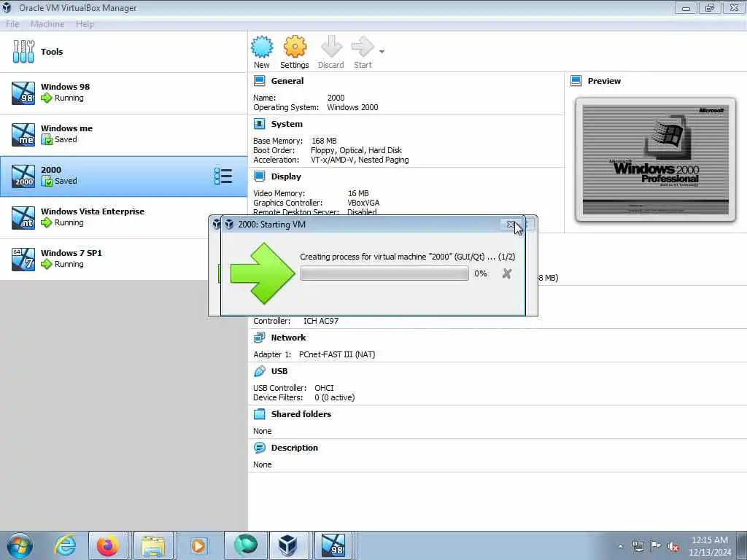Click the System section chip icon

(260, 124)
